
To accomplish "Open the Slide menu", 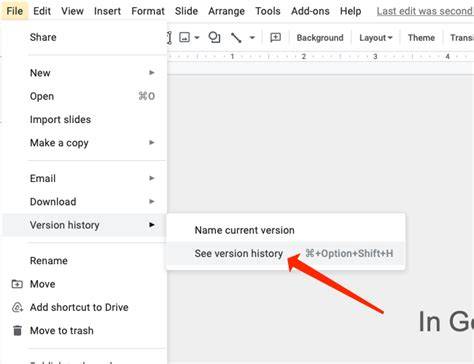I will [x=186, y=11].
